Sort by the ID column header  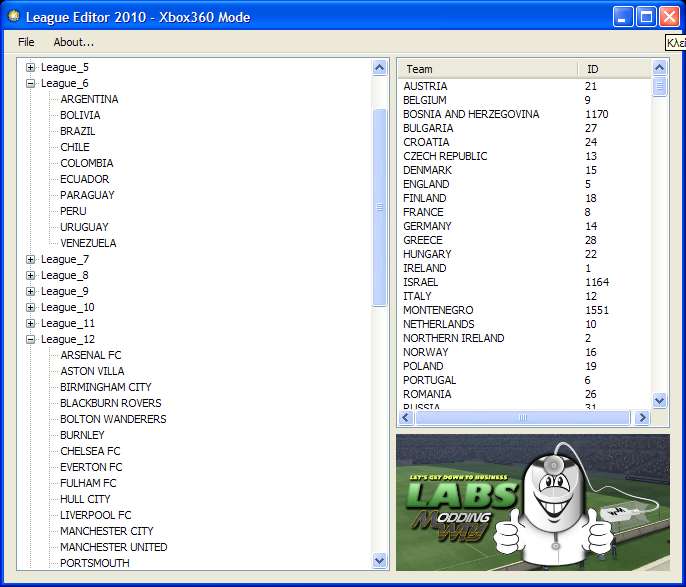click(x=612, y=69)
